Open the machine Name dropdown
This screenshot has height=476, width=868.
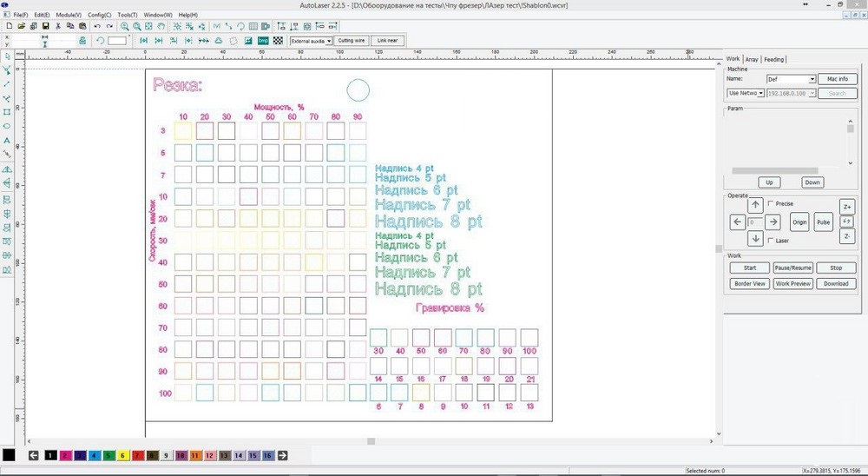[x=812, y=79]
